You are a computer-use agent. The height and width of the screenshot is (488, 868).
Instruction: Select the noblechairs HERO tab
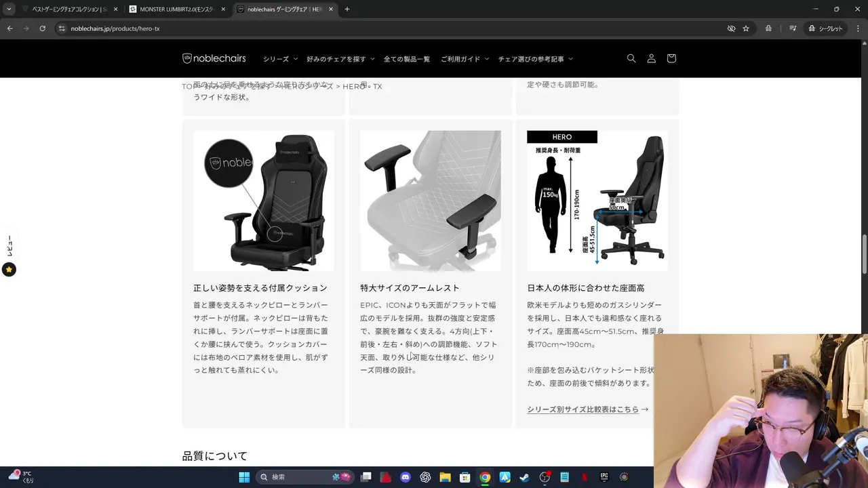(284, 9)
